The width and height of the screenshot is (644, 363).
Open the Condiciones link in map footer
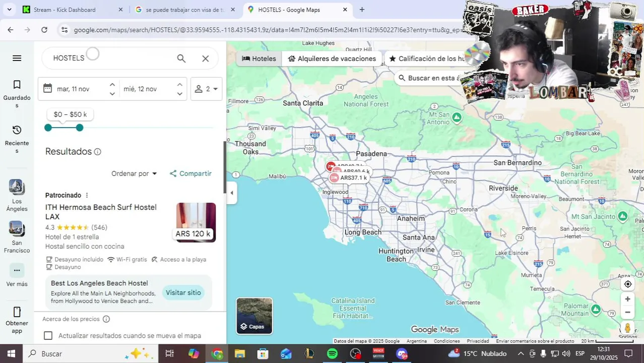click(446, 341)
